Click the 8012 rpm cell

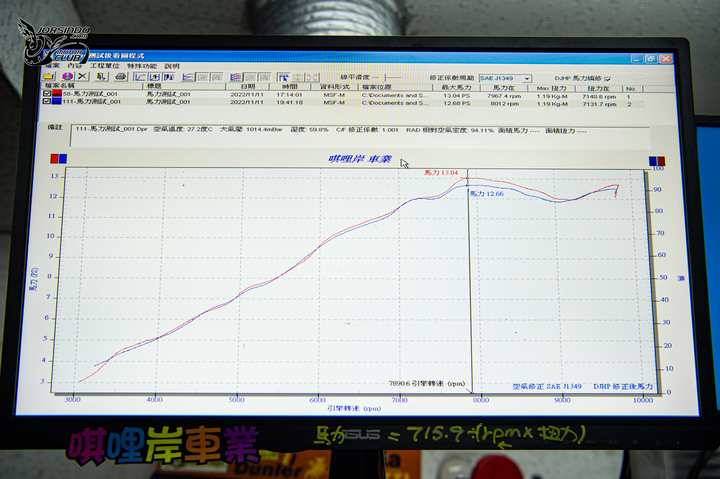tap(504, 104)
